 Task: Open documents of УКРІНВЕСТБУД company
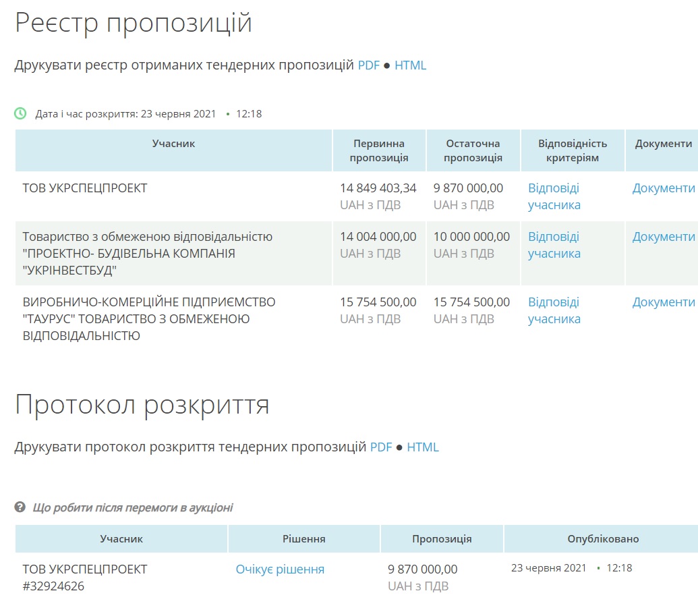(x=664, y=237)
